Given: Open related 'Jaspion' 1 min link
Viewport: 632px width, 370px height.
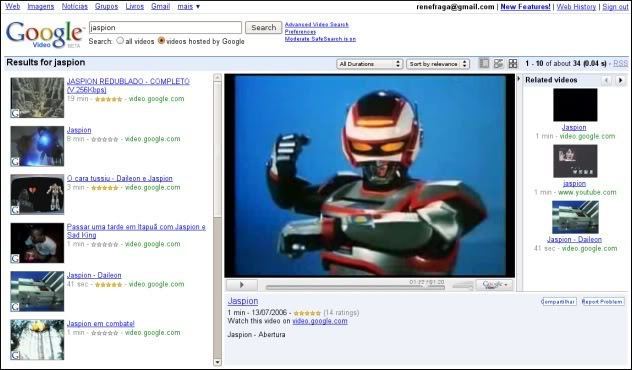Looking at the screenshot, I should 574,127.
